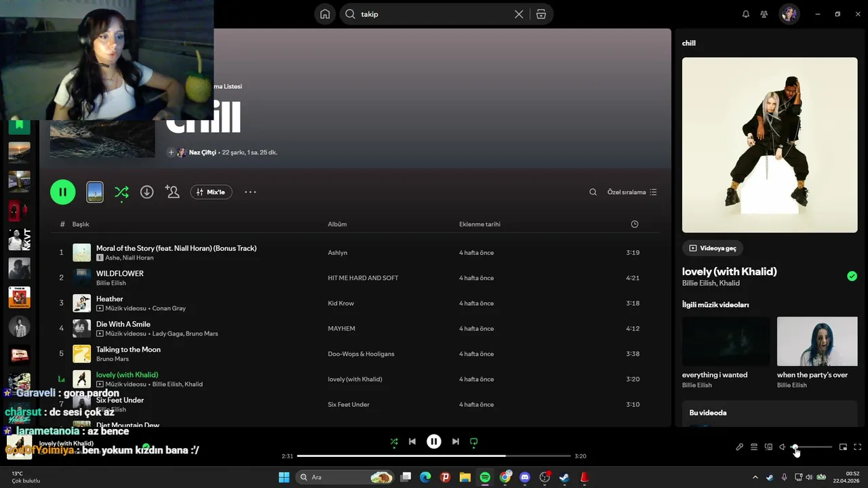This screenshot has width=868, height=488.
Task: Open the notifications bell
Action: 746,14
